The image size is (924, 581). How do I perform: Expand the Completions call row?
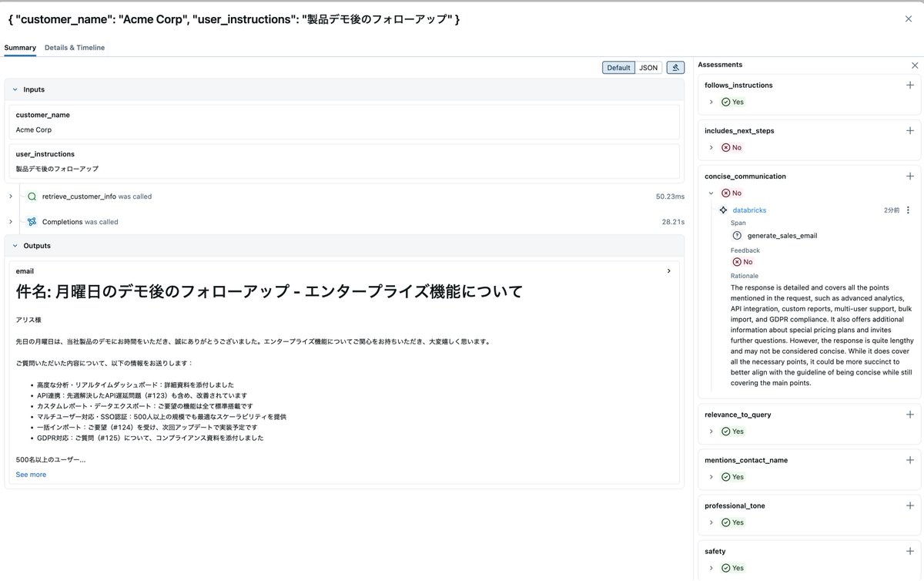(x=11, y=222)
